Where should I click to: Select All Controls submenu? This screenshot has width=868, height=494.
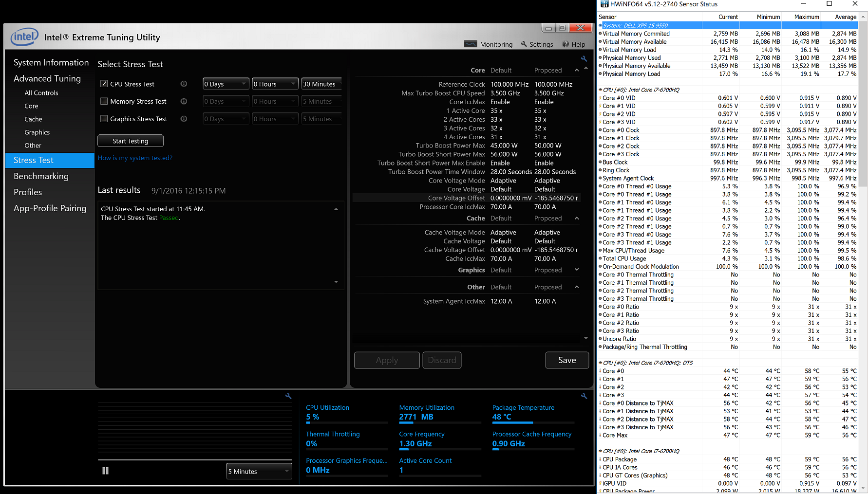(x=41, y=93)
